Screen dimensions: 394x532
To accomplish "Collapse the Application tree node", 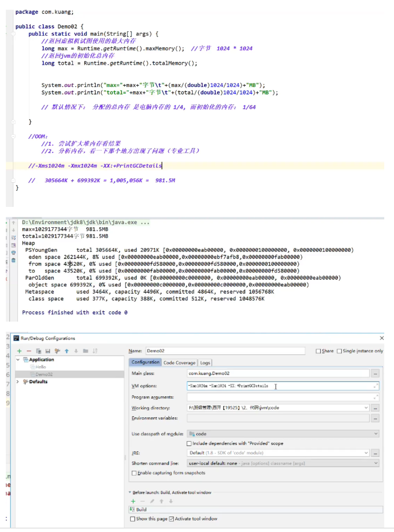I will click(x=18, y=359).
